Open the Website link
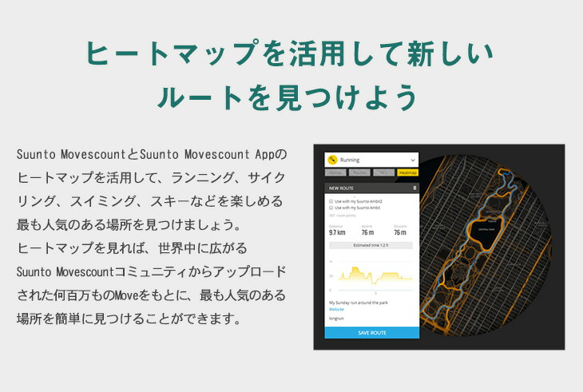 click(336, 309)
